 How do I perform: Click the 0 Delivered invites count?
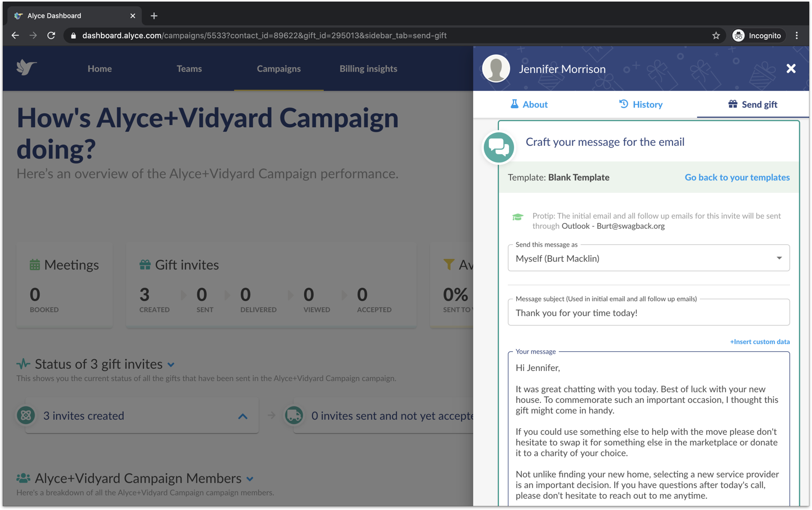click(x=245, y=294)
